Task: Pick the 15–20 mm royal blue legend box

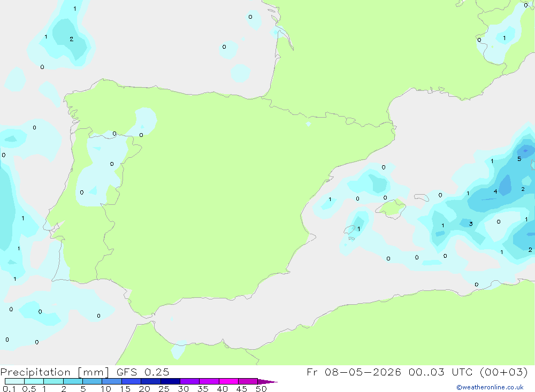Action: point(132,381)
